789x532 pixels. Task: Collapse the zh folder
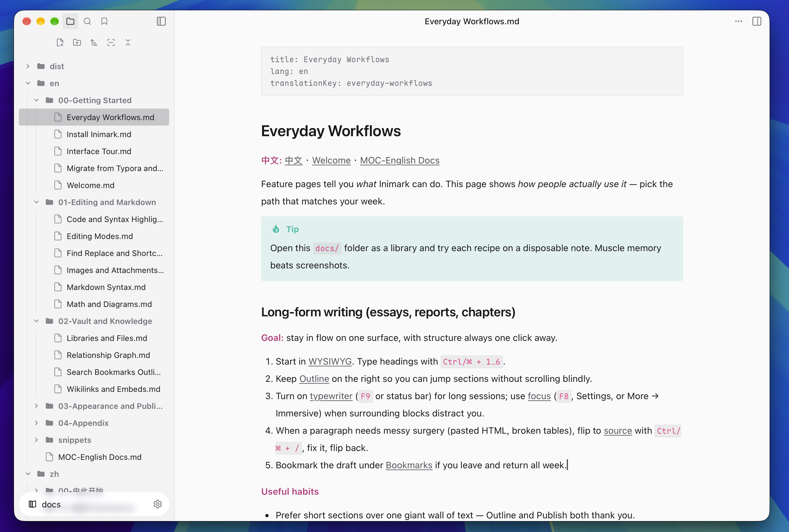click(28, 474)
